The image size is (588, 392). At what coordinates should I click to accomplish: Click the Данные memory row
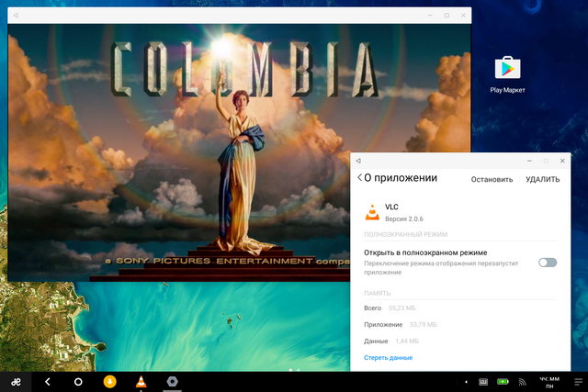(x=391, y=341)
